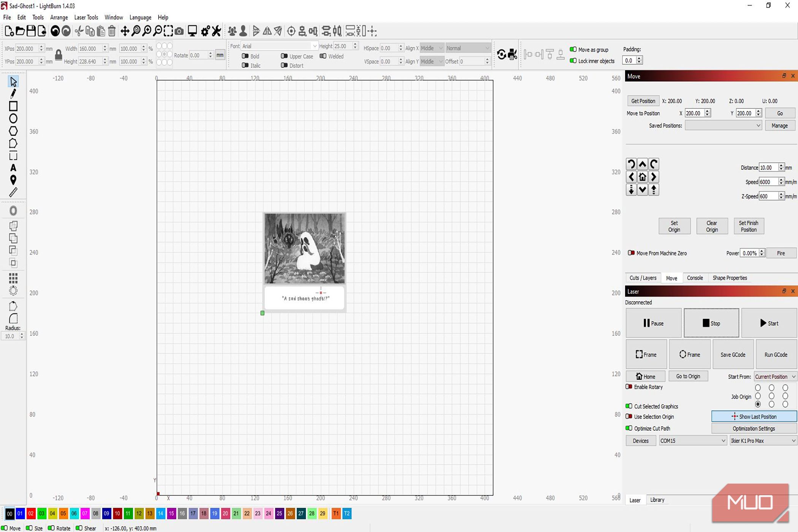The height and width of the screenshot is (532, 798).
Task: Click the Save file toolbar icon
Action: pyautogui.click(x=31, y=31)
